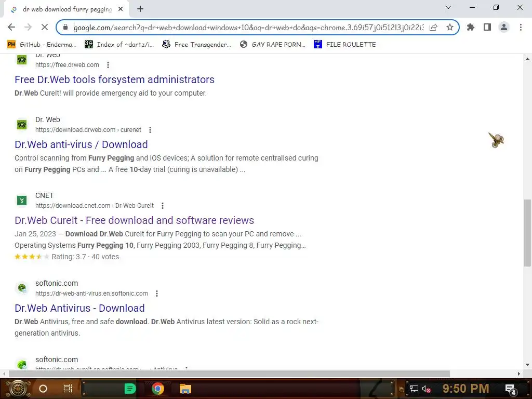Click the star rating on CNET result

[32, 257]
